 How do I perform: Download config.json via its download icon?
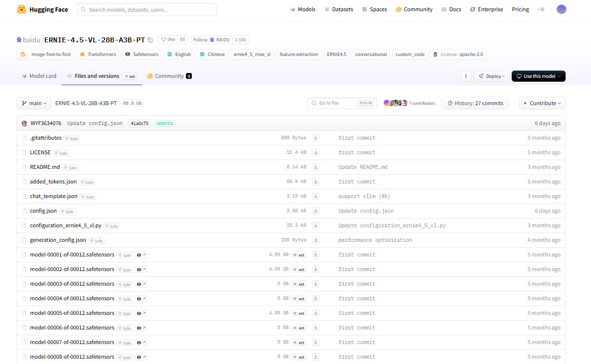[x=315, y=211]
